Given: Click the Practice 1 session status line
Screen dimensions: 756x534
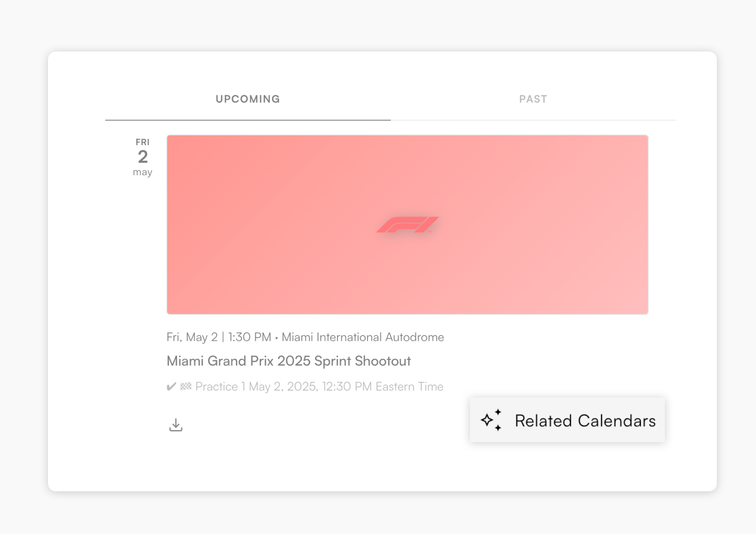Looking at the screenshot, I should point(306,386).
